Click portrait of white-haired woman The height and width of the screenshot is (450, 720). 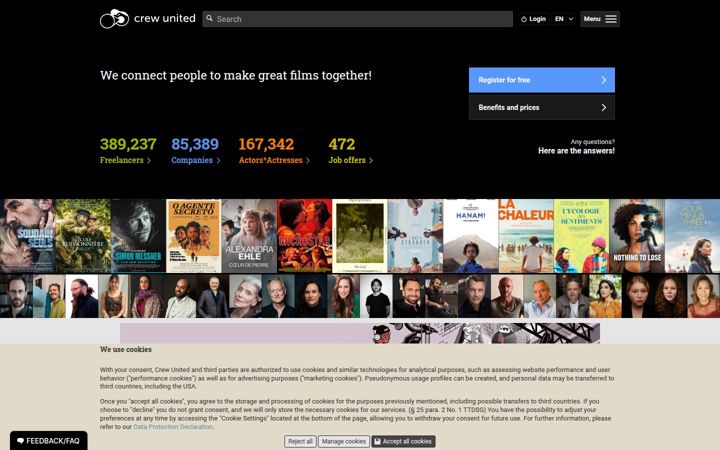[245, 296]
